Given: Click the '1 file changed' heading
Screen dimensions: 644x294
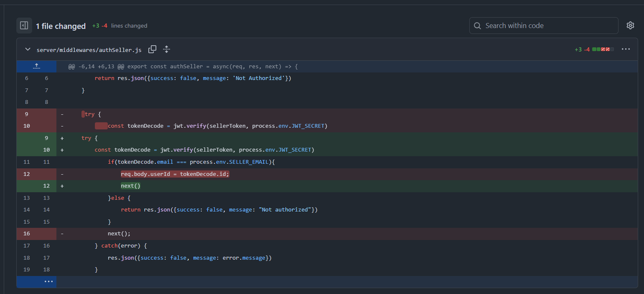Looking at the screenshot, I should pyautogui.click(x=61, y=26).
